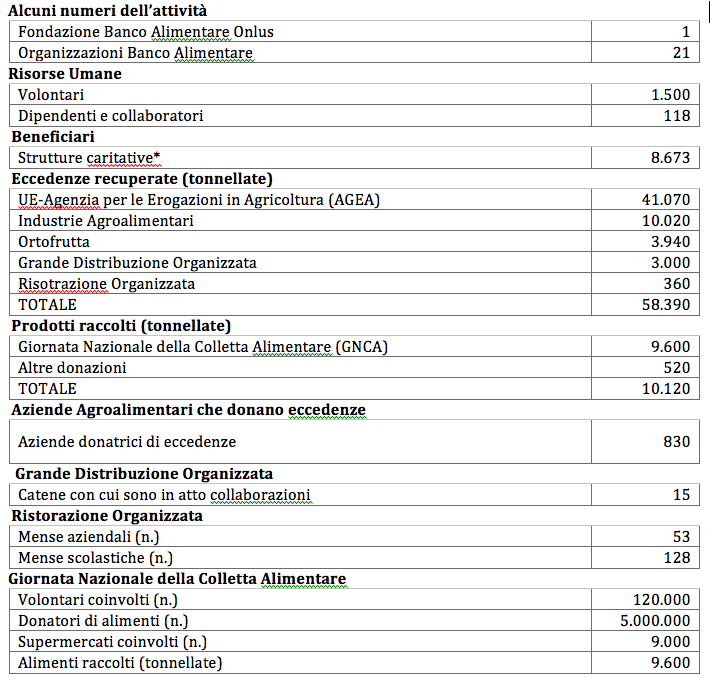710x688 pixels.
Task: Click the value 53
Action: 681,537
